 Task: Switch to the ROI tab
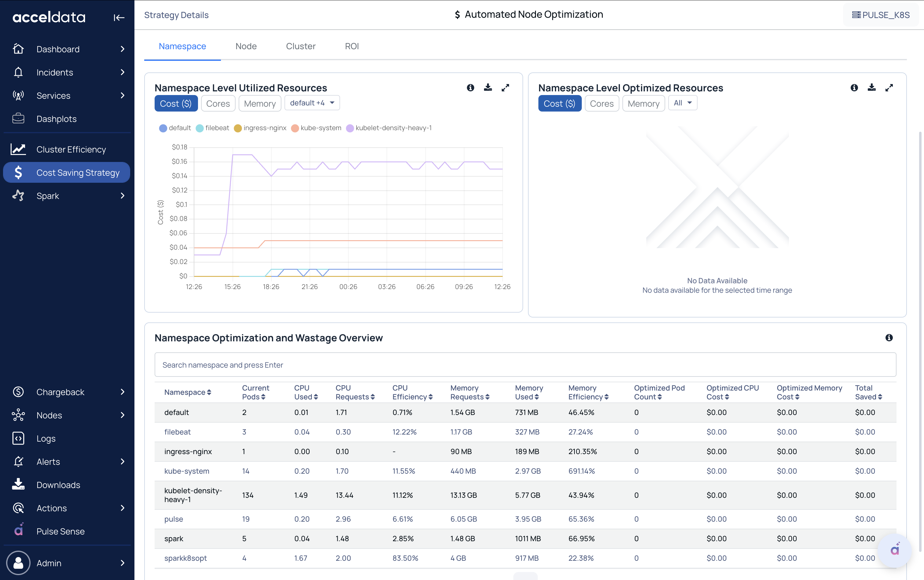coord(352,46)
